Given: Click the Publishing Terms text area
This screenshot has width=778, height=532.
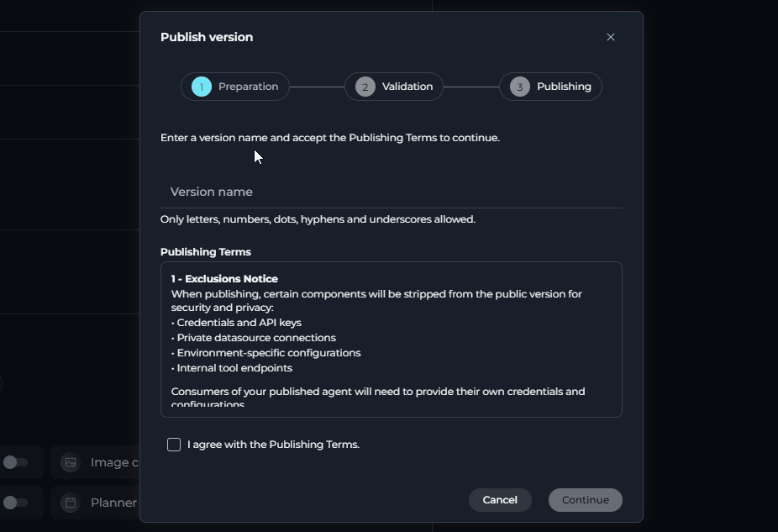Looking at the screenshot, I should [x=390, y=340].
